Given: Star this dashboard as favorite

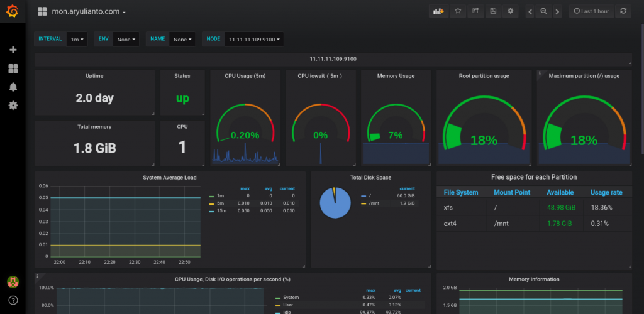Looking at the screenshot, I should (458, 11).
